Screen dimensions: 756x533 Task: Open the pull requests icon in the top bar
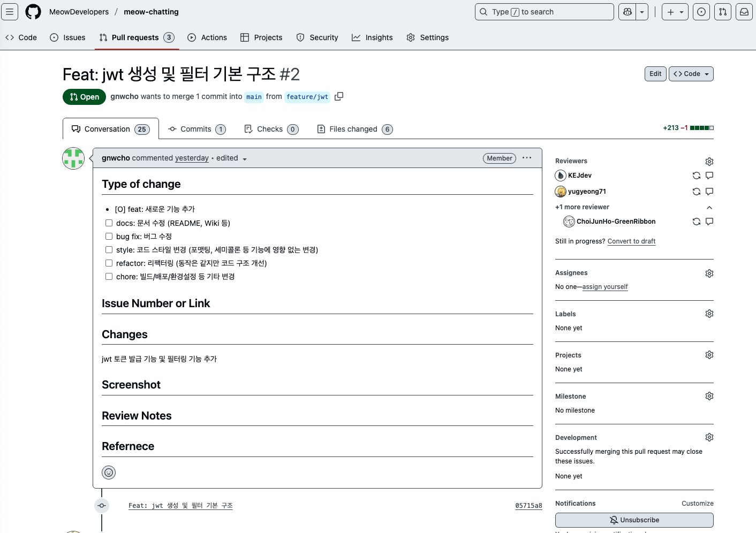click(722, 11)
